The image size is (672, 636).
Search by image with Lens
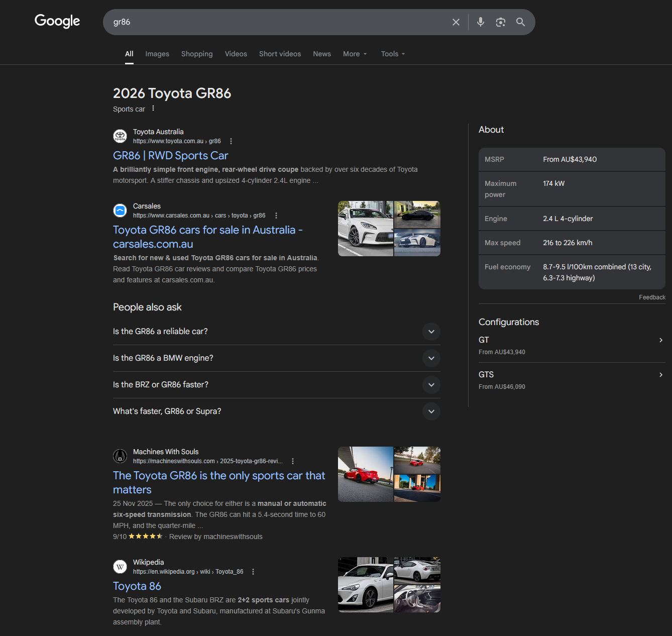tap(501, 22)
